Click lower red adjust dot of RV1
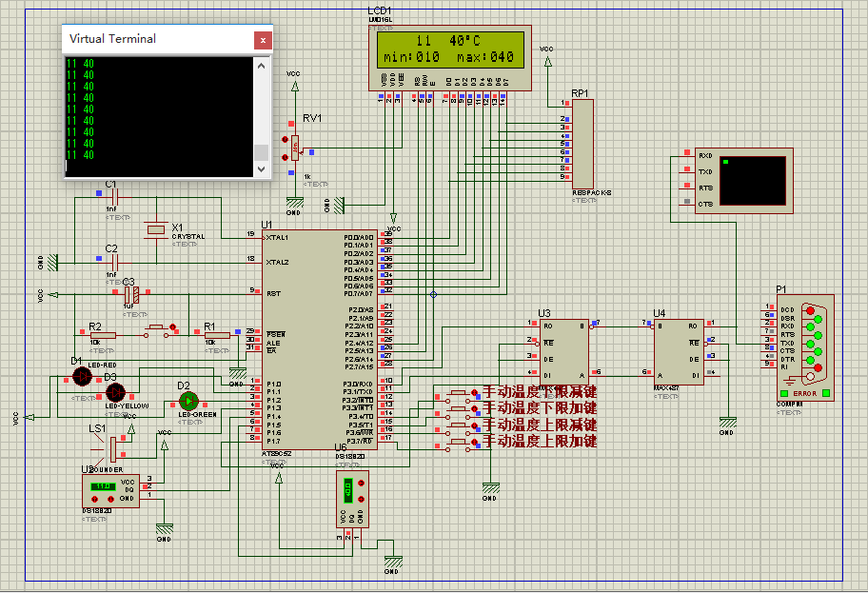This screenshot has width=868, height=593. pos(286,157)
